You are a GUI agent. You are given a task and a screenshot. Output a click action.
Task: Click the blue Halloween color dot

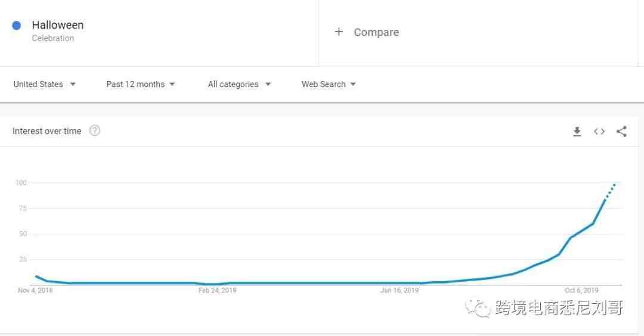point(17,26)
